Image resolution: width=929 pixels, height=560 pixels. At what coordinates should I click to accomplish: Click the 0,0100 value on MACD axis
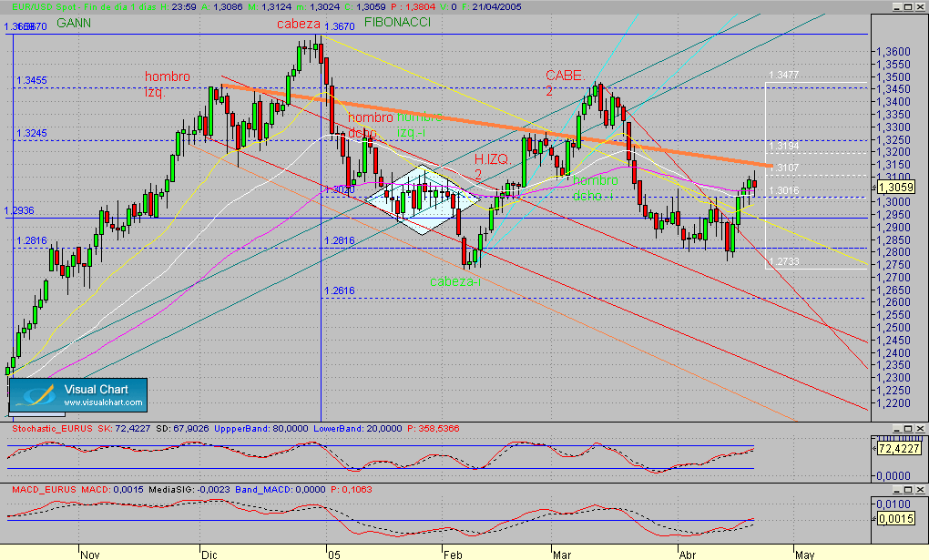tap(894, 504)
